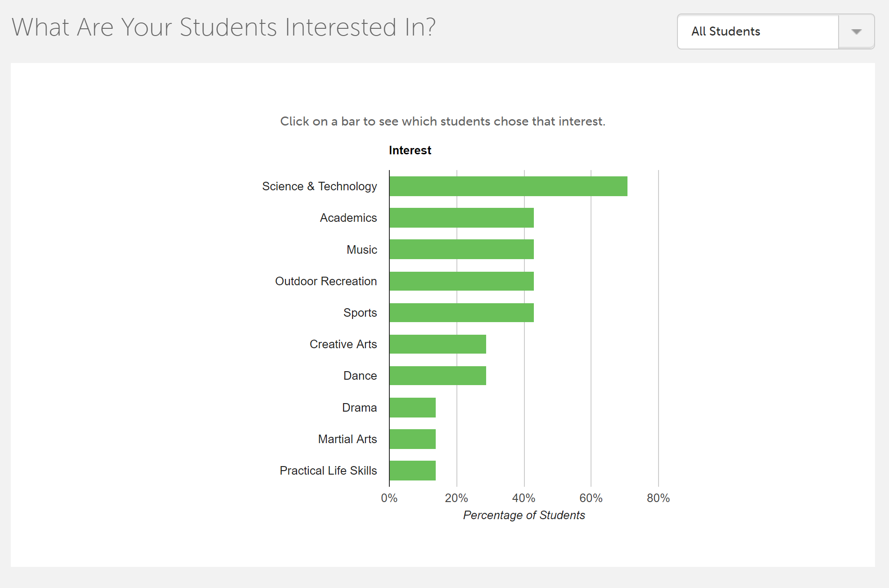Click the Martial Arts label text
The height and width of the screenshot is (588, 889).
click(347, 439)
